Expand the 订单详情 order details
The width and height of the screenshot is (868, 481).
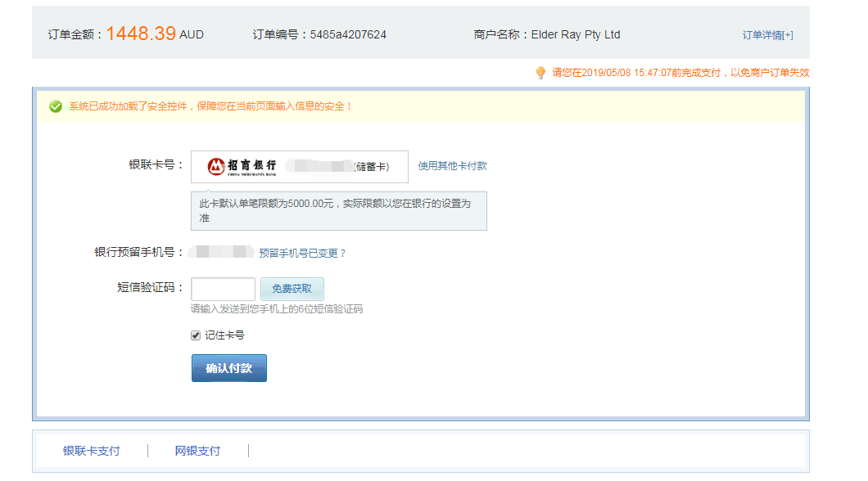767,35
